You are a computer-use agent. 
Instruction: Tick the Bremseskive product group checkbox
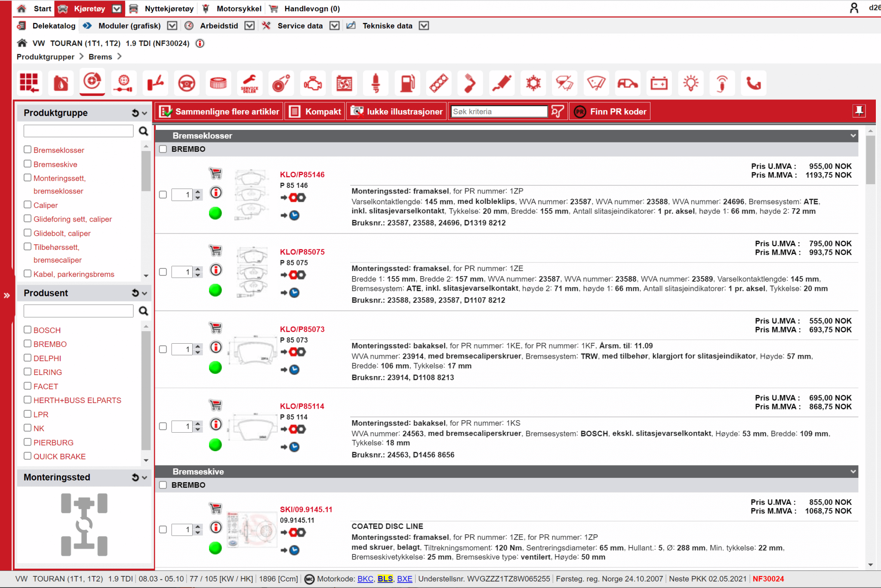[x=28, y=164]
